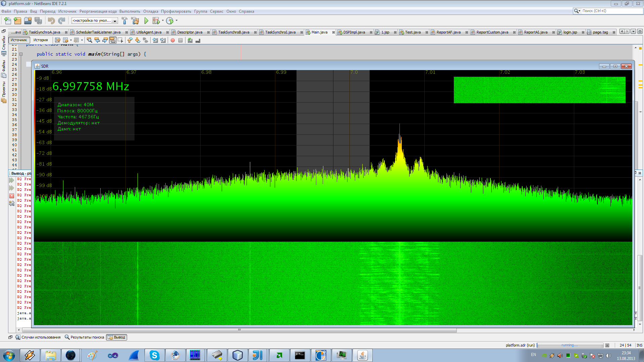Click Shift Line Right icon

(x=163, y=40)
